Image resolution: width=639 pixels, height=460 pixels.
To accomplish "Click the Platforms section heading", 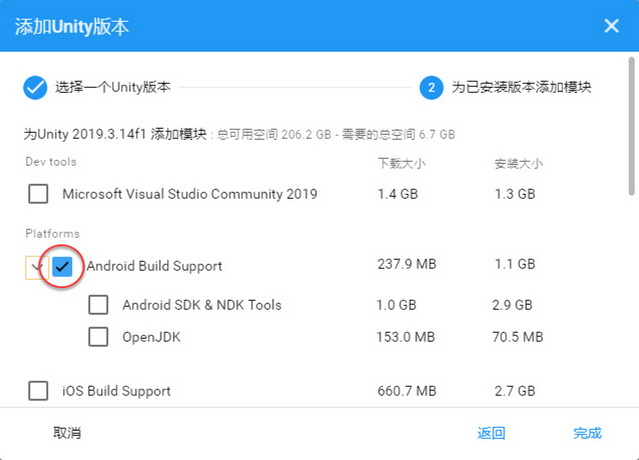I will pyautogui.click(x=53, y=233).
